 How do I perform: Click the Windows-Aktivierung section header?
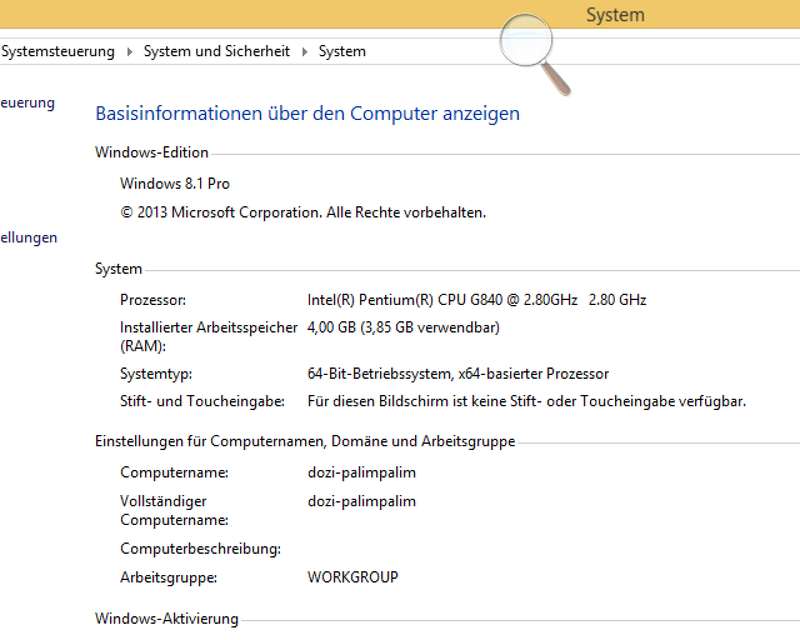tap(166, 619)
